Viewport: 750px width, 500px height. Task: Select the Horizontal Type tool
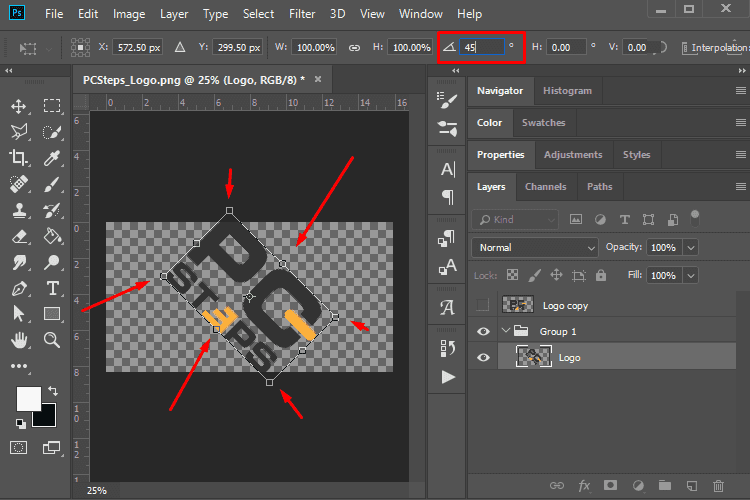coord(52,288)
